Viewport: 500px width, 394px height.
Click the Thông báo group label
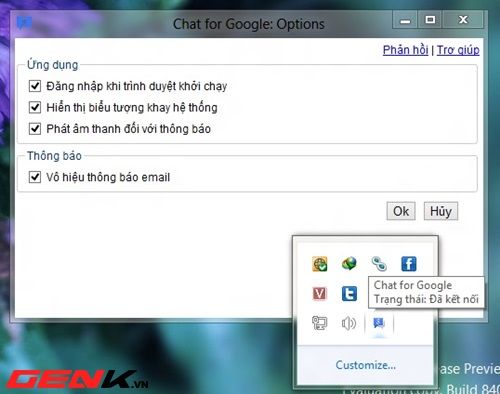(x=54, y=156)
